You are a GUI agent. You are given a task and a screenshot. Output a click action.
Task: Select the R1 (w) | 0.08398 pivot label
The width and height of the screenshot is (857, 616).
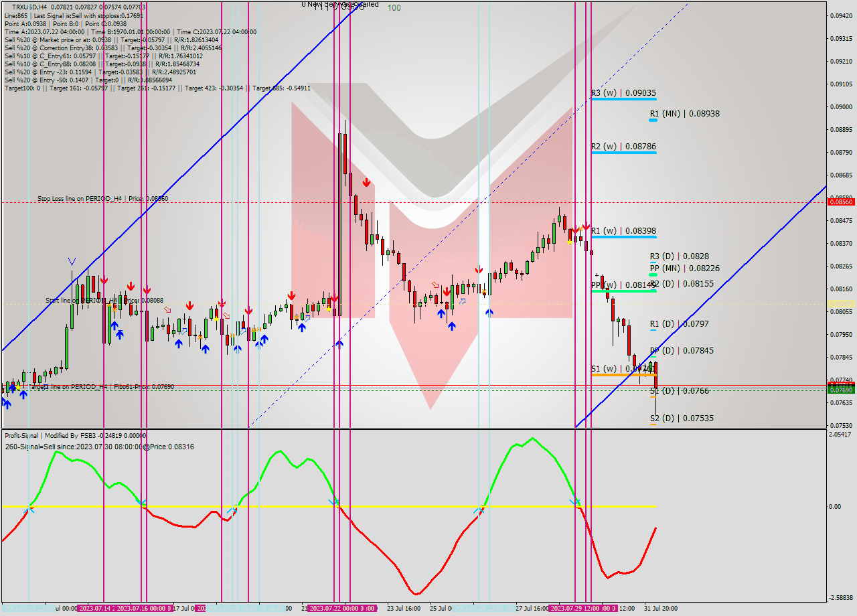point(623,230)
